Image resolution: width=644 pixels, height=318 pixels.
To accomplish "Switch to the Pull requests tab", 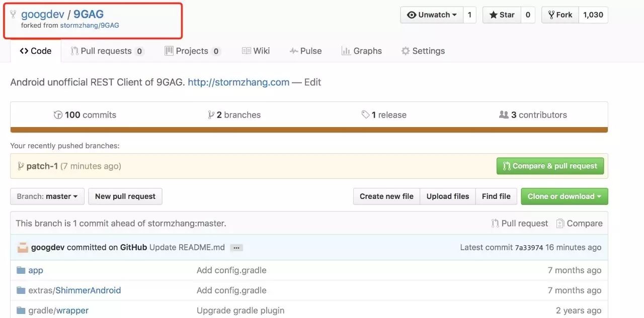I will [x=107, y=51].
